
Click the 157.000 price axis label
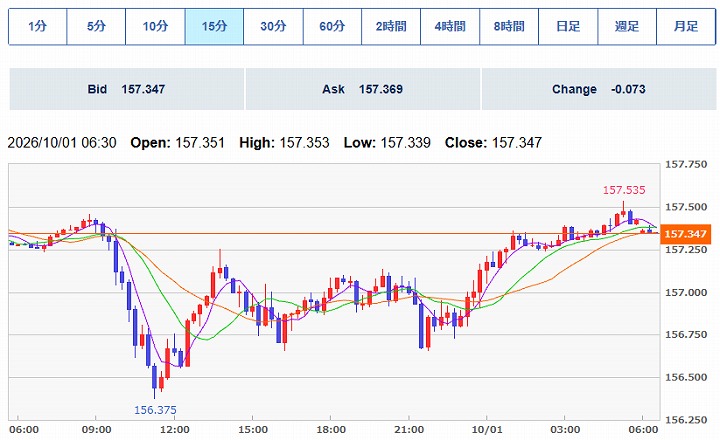(686, 293)
